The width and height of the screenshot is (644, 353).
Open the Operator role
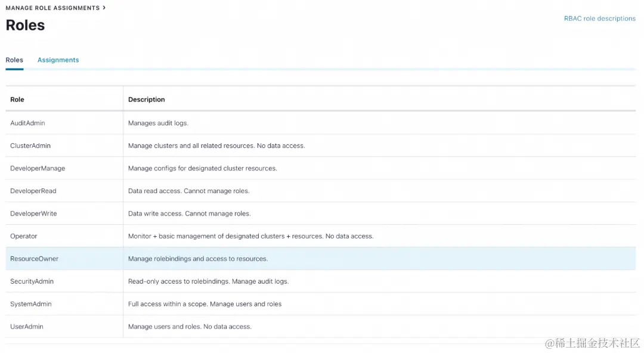(24, 236)
